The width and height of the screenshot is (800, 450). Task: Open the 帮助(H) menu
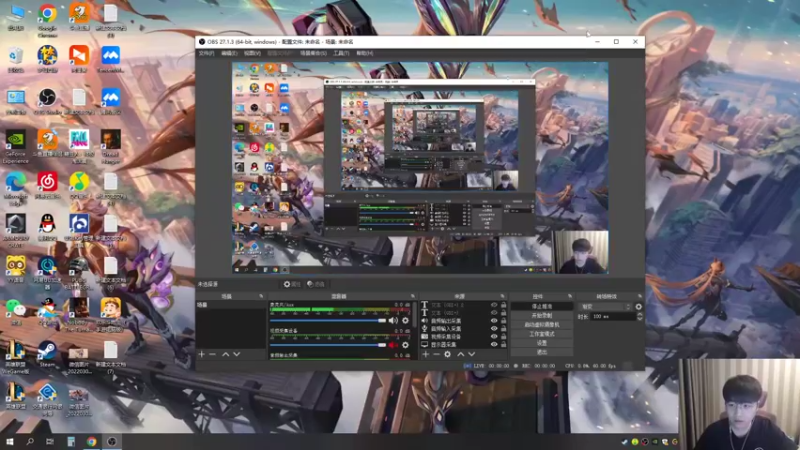365,53
